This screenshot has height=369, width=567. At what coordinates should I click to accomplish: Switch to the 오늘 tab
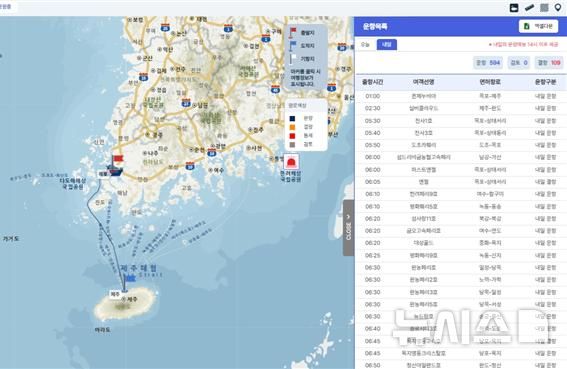pos(365,44)
